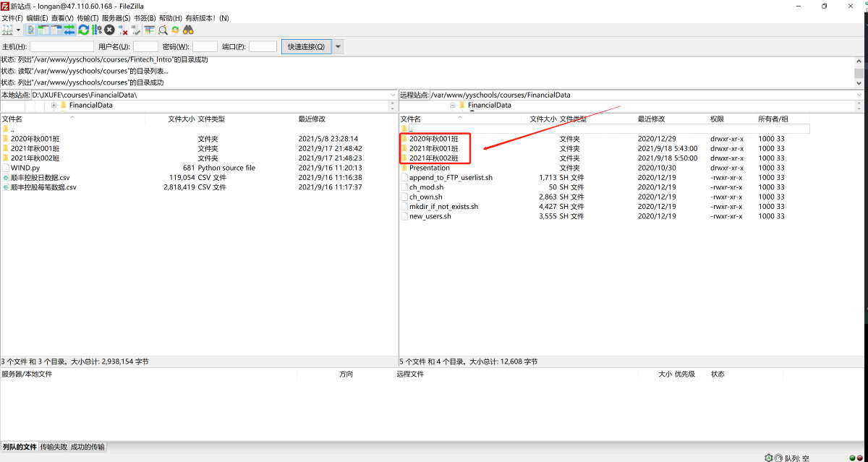Expand the local FinancialData tree node
868x462 pixels.
(54, 106)
